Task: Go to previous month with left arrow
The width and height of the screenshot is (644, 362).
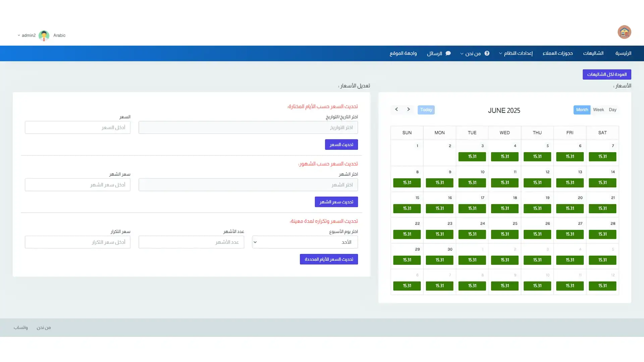Action: [396, 109]
